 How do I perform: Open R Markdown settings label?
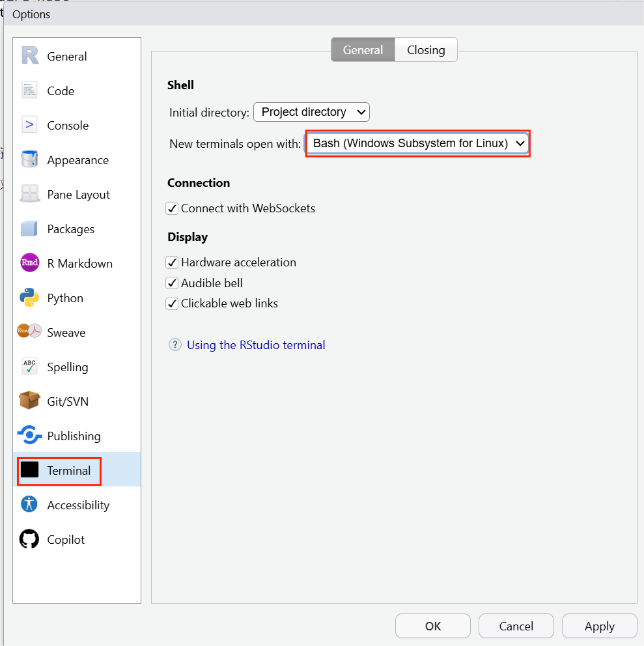pyautogui.click(x=80, y=264)
